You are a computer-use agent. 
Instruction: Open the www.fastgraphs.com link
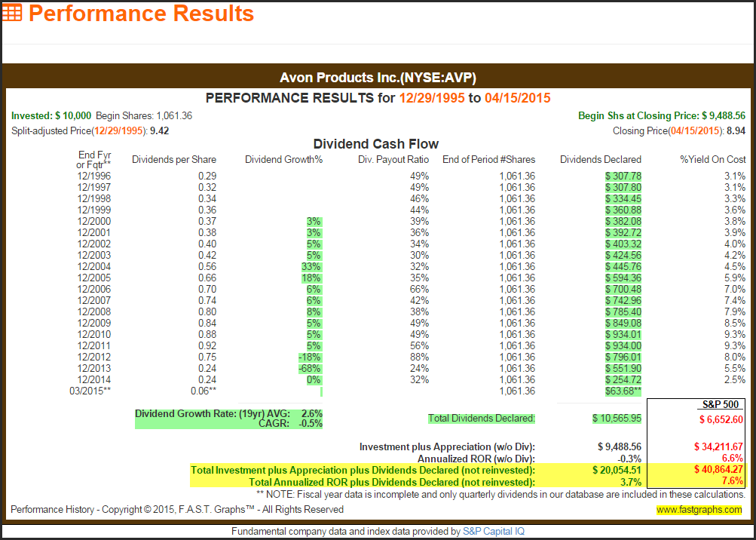pos(699,510)
